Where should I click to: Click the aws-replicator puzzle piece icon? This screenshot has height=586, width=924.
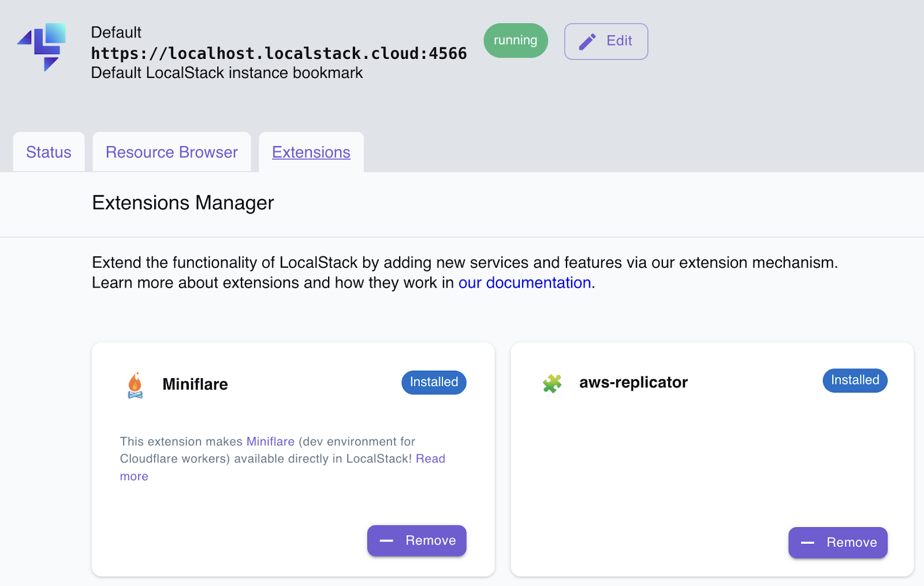pyautogui.click(x=552, y=383)
